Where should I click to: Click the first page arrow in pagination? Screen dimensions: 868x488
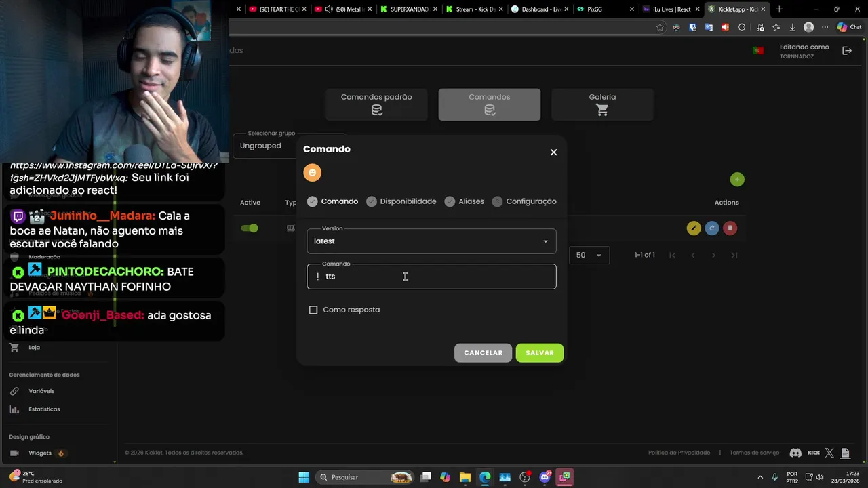(x=673, y=256)
